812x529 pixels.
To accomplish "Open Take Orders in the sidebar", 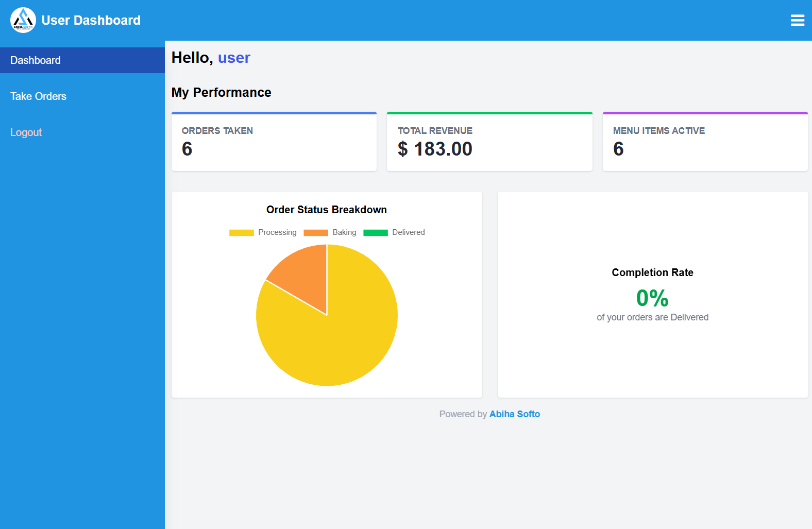I will (82, 96).
